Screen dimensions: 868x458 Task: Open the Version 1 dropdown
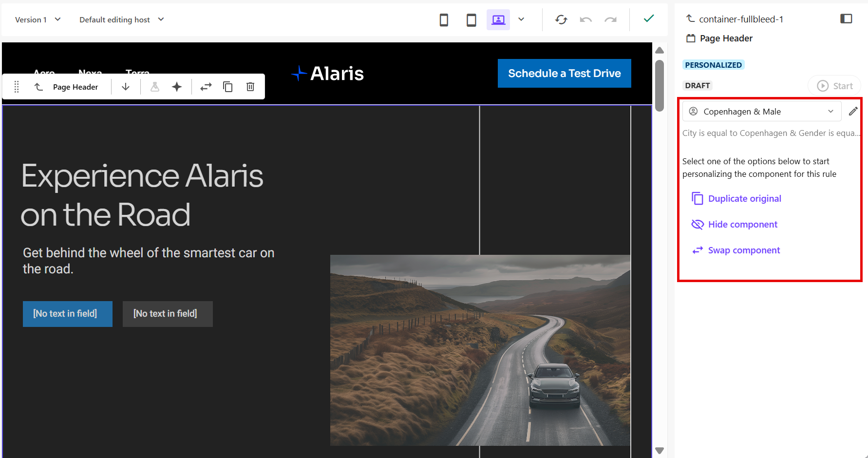[x=38, y=19]
